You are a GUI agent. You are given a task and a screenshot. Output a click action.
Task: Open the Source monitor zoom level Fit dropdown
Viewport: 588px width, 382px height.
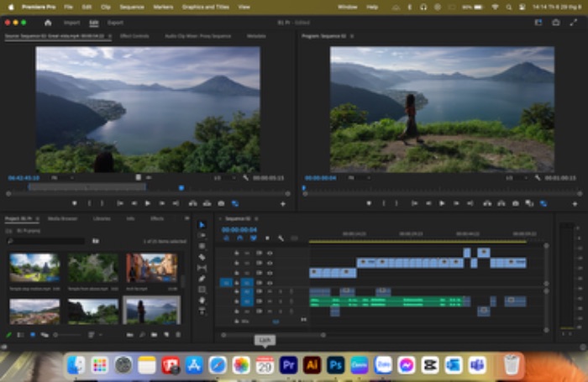point(63,178)
